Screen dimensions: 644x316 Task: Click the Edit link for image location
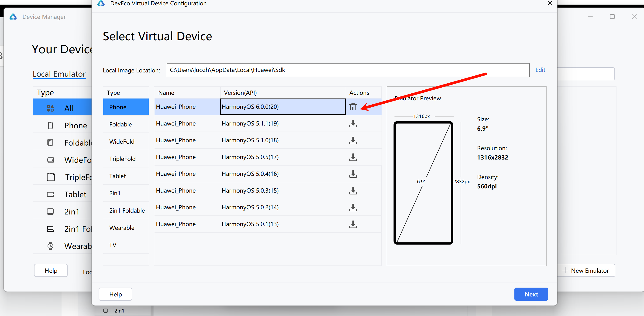click(540, 70)
